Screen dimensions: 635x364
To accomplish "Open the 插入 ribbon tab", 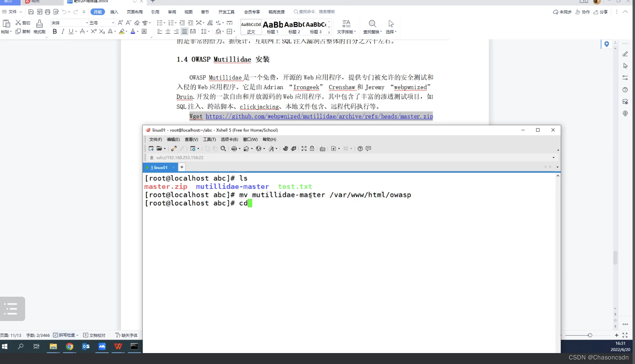I will [x=114, y=12].
